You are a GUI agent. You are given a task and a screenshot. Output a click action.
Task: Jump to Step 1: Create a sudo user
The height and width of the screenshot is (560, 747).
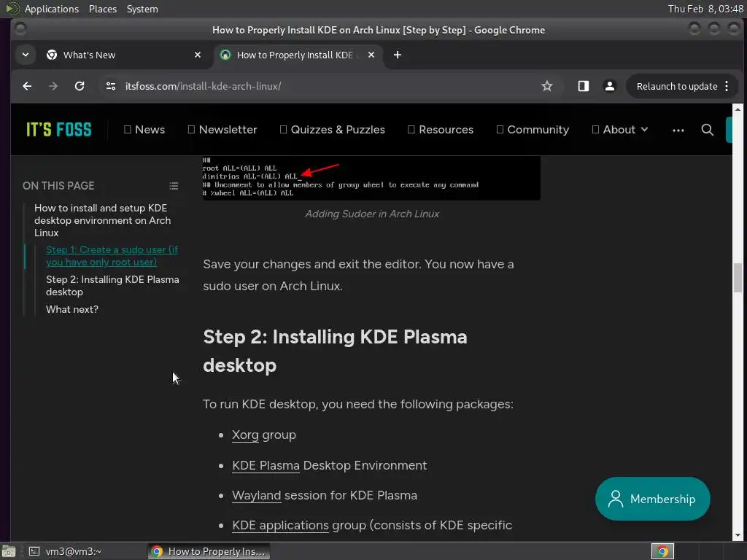[112, 256]
